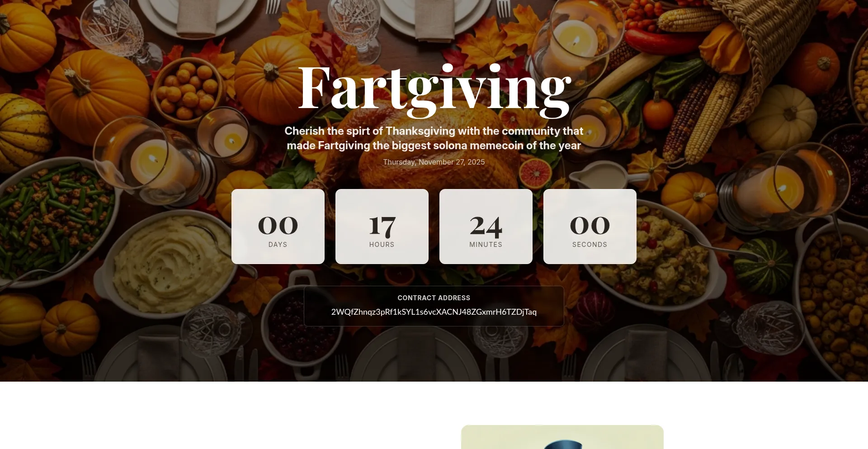Click the MINUTES label text
The image size is (868, 449).
[x=486, y=245]
